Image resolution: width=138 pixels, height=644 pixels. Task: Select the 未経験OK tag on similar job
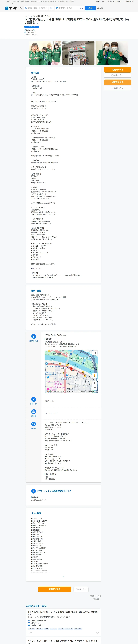(32, 629)
